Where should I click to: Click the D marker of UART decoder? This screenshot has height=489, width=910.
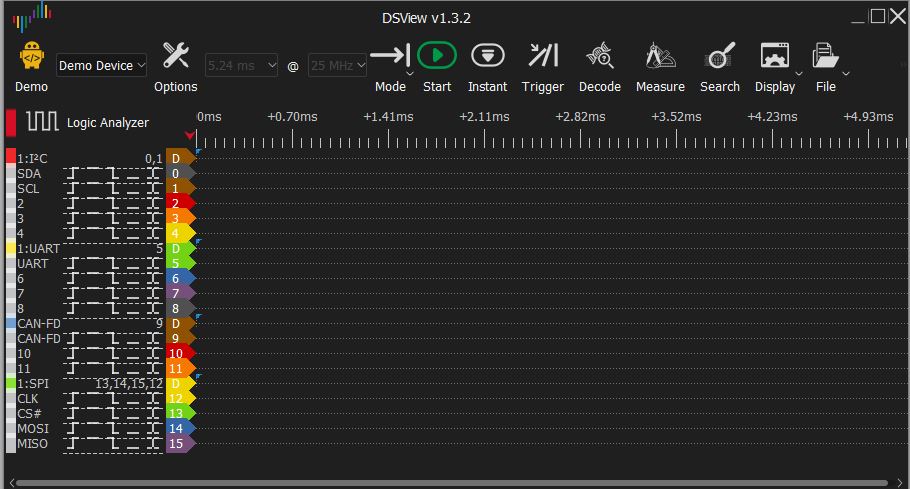pyautogui.click(x=179, y=248)
